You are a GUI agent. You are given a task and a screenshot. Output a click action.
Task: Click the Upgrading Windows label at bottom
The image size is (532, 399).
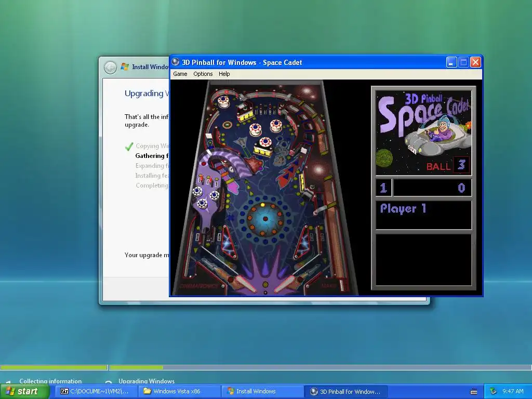(146, 381)
